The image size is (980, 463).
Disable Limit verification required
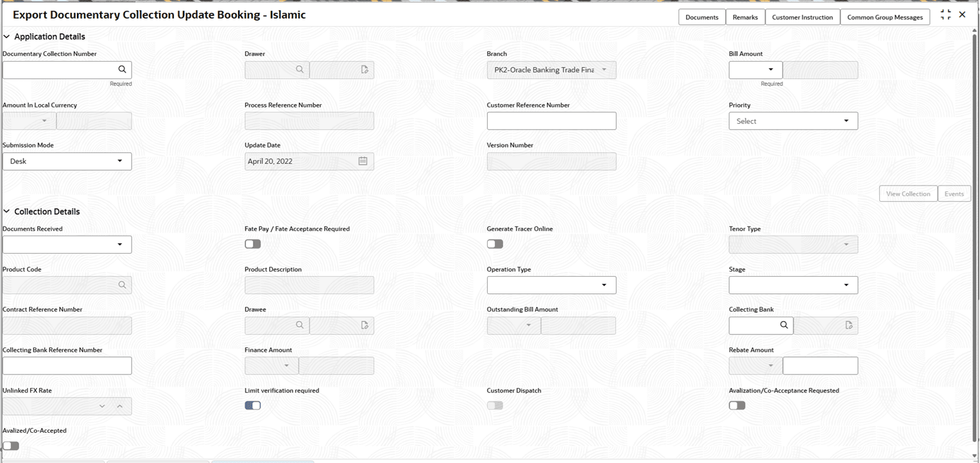[x=252, y=405]
